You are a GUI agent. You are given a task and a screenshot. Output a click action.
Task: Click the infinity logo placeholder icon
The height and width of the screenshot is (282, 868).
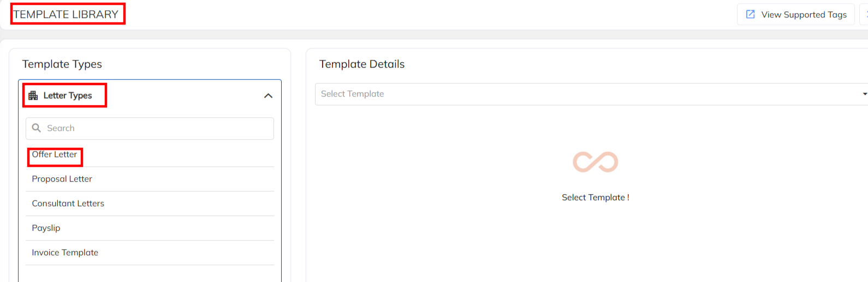pos(595,162)
